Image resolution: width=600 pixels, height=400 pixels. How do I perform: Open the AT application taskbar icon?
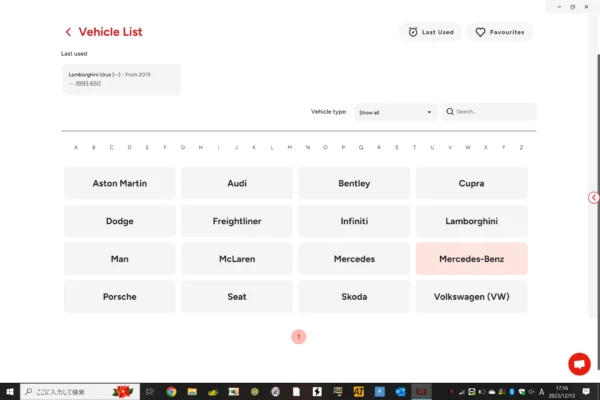(x=359, y=392)
